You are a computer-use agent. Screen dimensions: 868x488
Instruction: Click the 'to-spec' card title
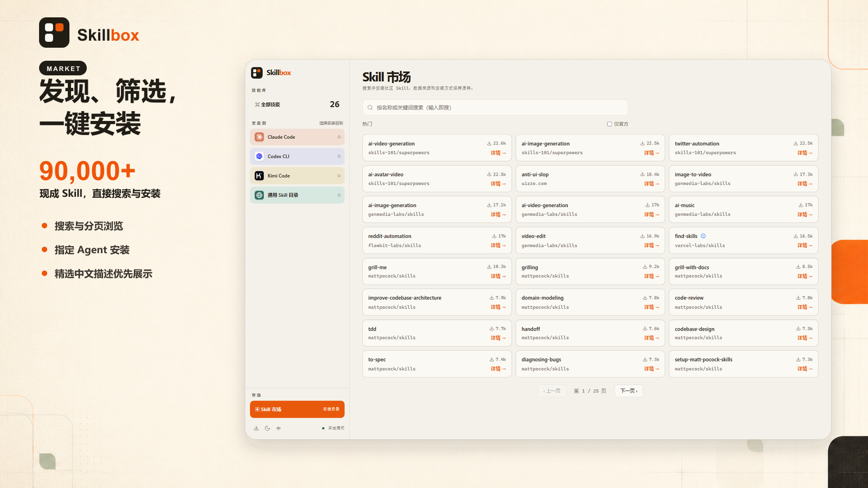[x=377, y=359]
